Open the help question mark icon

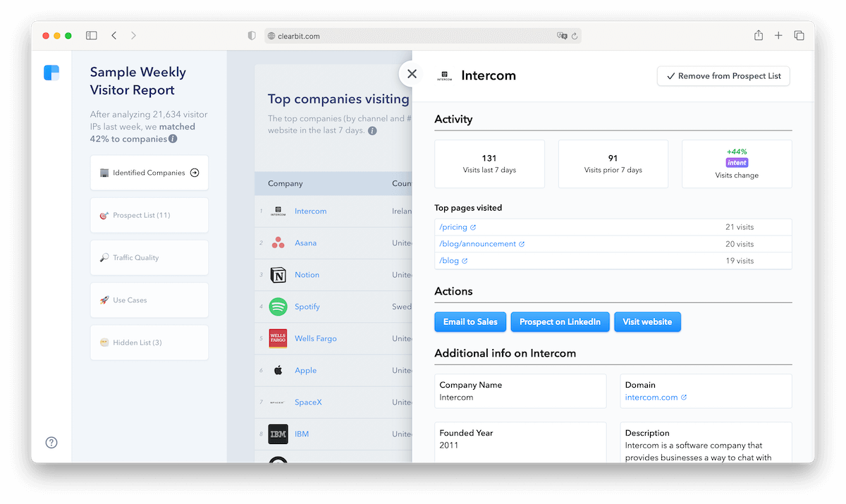[x=51, y=443]
